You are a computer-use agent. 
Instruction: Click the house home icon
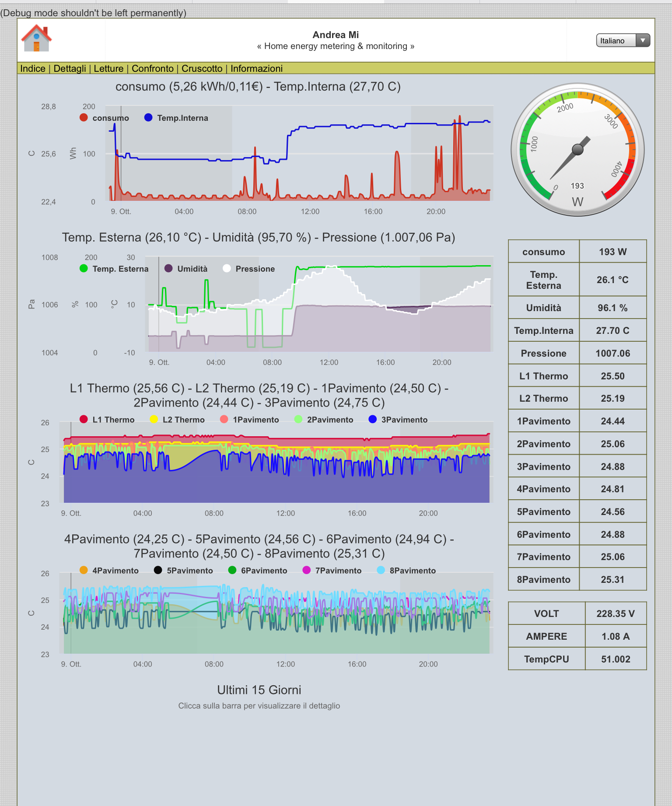pos(37,39)
